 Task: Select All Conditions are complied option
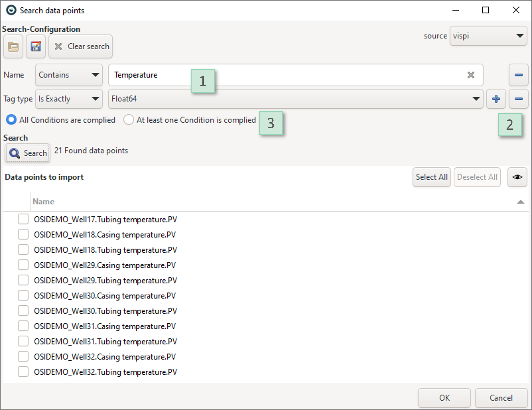11,120
